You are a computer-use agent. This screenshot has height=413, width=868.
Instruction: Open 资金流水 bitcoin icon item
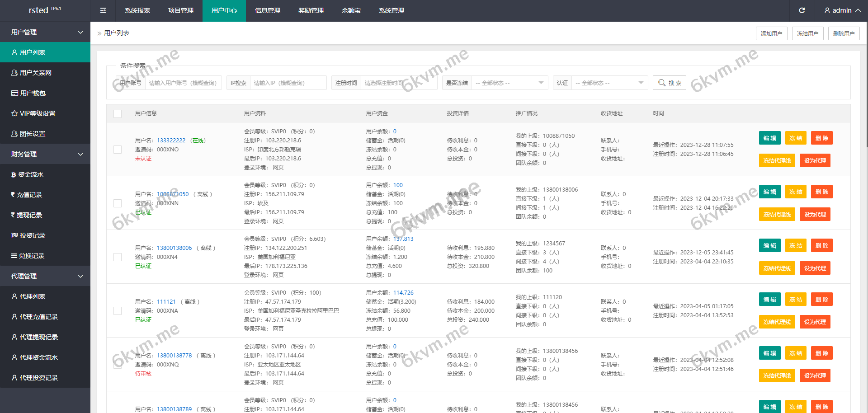14,174
